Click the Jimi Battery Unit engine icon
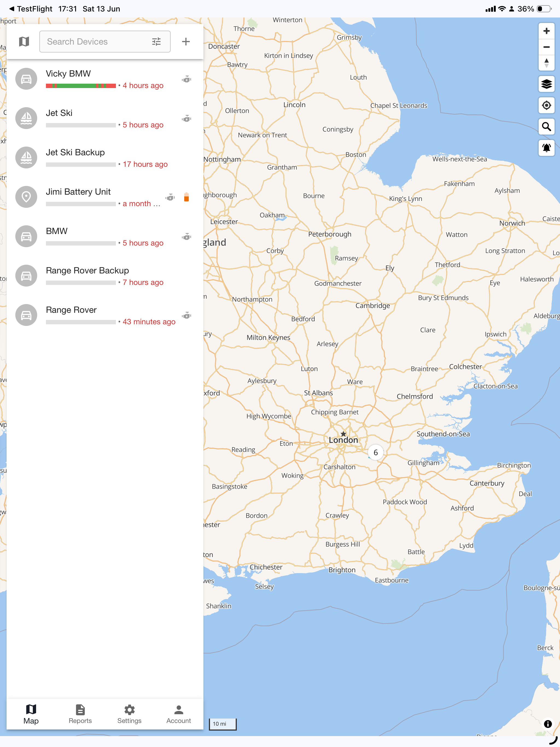This screenshot has height=747, width=560. tap(170, 197)
